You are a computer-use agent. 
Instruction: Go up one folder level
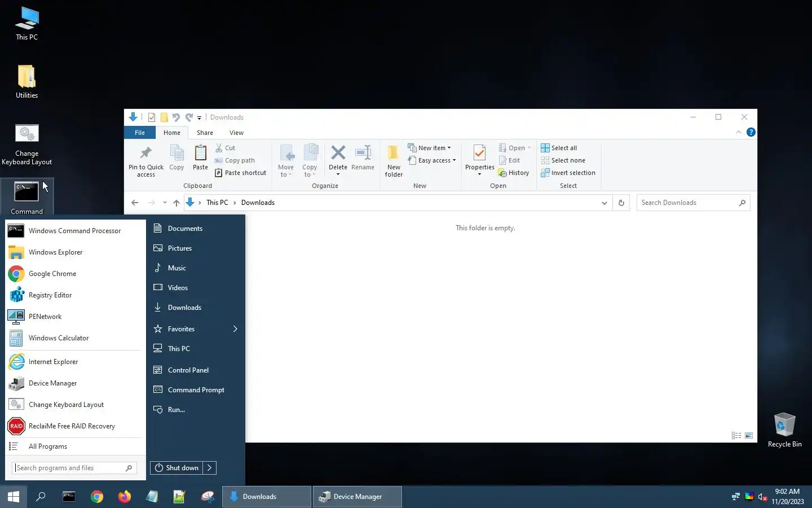click(176, 203)
